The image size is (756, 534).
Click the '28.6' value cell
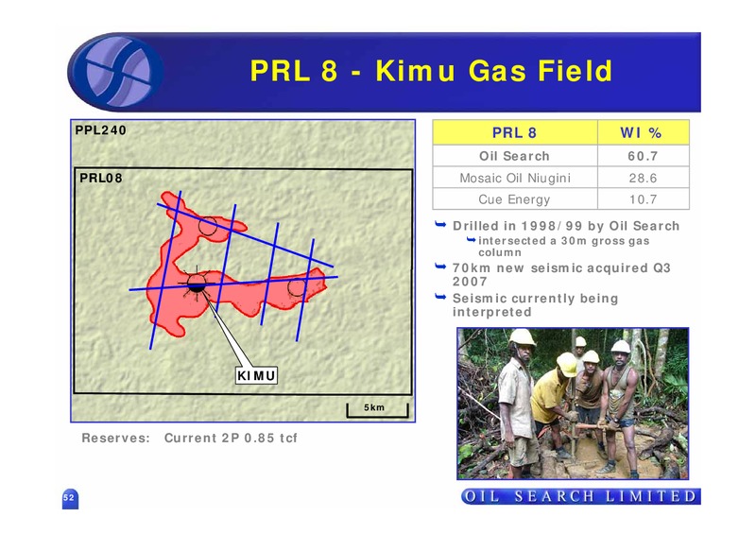tap(644, 178)
